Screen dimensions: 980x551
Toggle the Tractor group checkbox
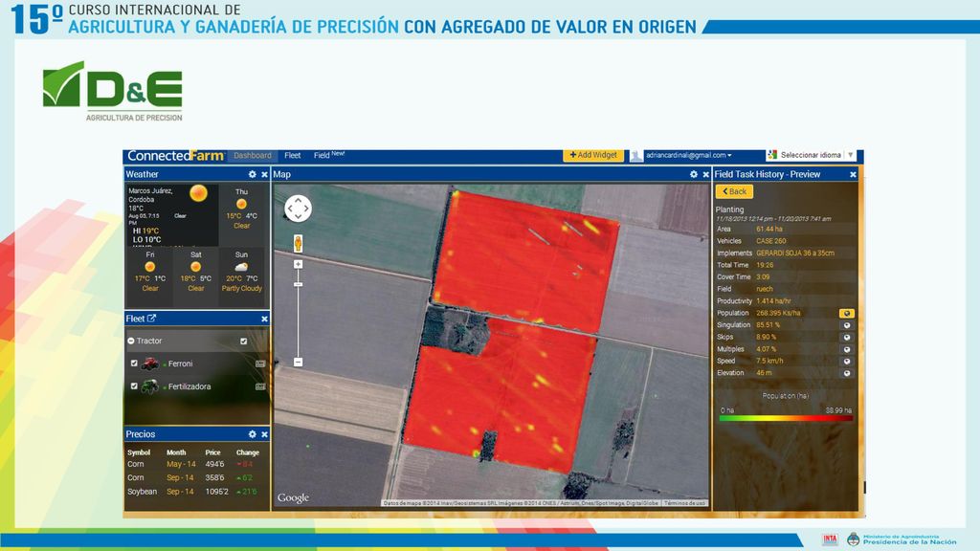tap(244, 342)
